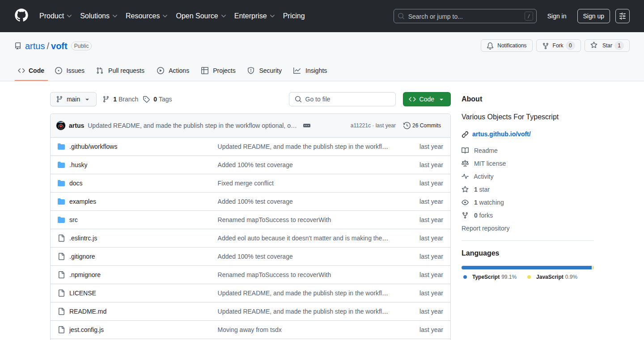Screen dimensions: 644x340
Task: Expand the Open Source menu
Action: click(201, 16)
